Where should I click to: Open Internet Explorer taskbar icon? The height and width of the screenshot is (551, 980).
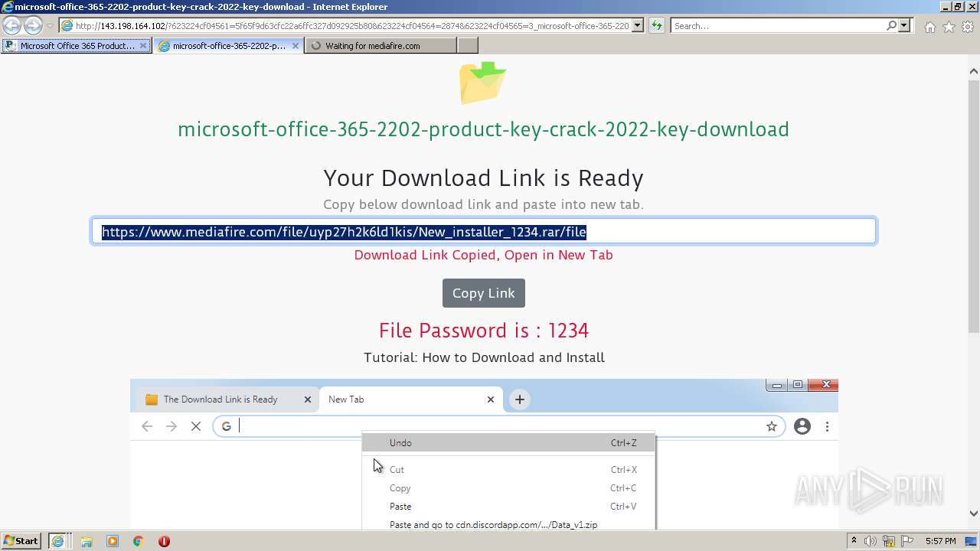click(57, 541)
